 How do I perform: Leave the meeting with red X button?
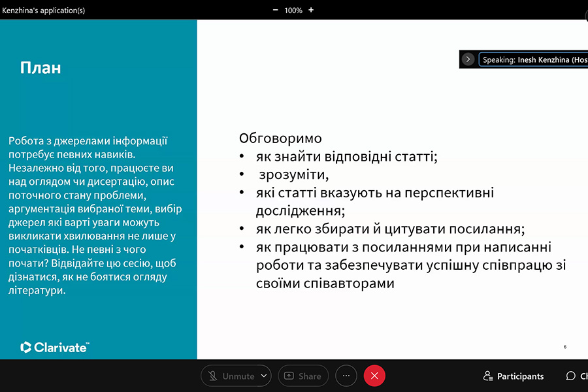[374, 376]
